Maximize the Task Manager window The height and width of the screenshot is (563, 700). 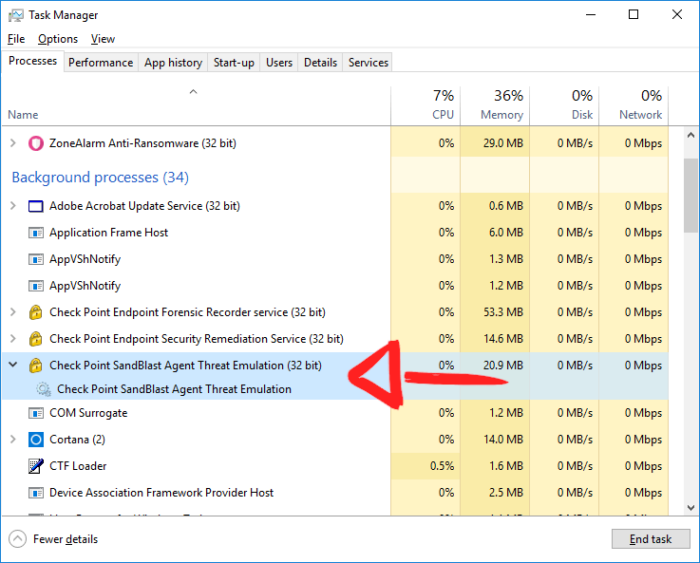point(633,15)
